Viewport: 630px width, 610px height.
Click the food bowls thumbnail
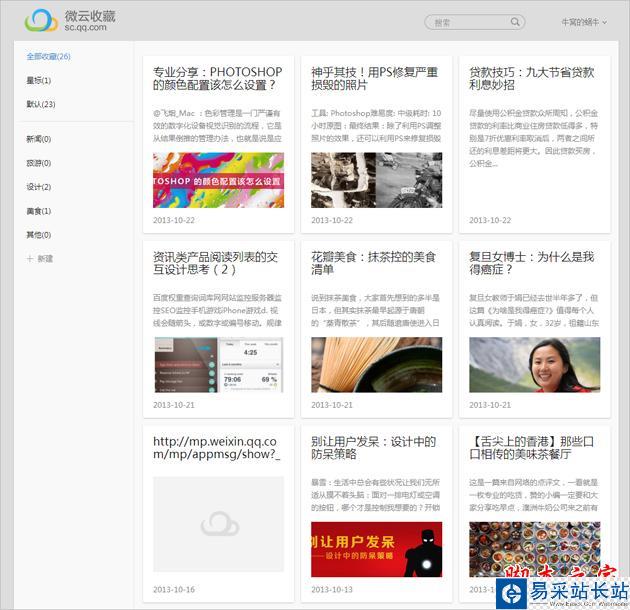[535, 549]
